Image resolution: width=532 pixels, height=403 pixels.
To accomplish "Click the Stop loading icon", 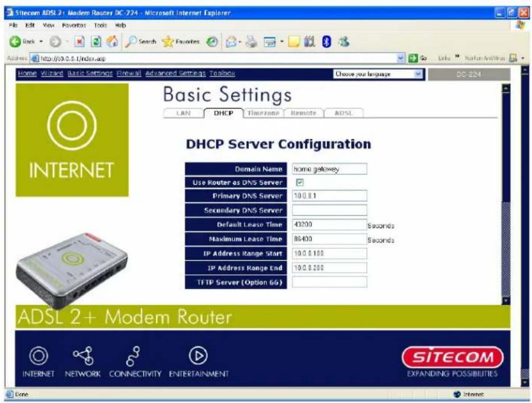I will [x=79, y=42].
